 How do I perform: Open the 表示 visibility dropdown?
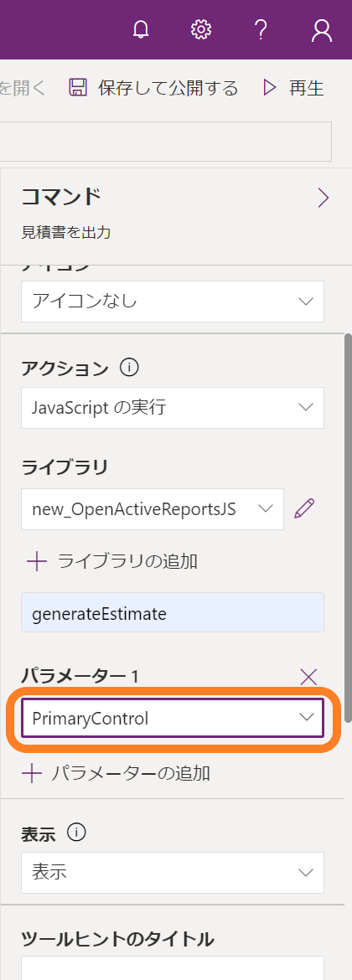tap(173, 873)
